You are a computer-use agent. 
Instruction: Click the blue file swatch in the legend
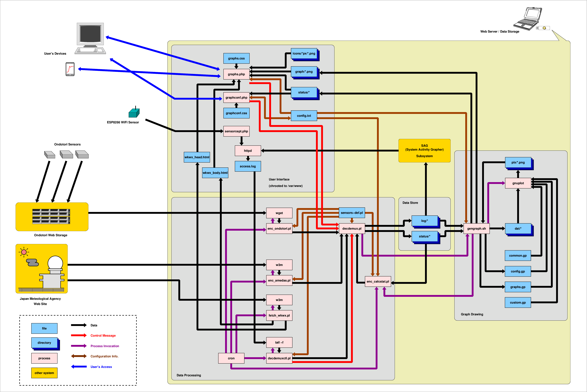pyautogui.click(x=44, y=328)
